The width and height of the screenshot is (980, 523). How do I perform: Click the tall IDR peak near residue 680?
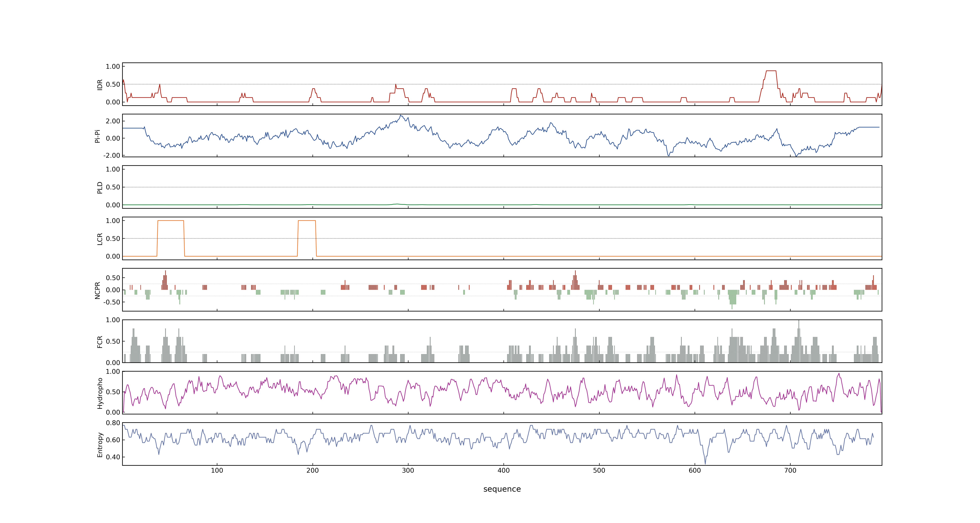tap(771, 71)
